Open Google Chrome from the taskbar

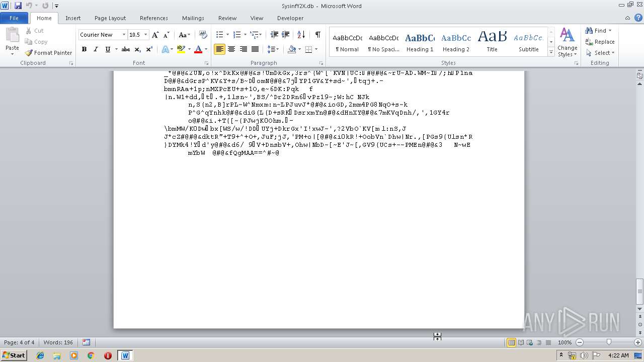(91, 355)
